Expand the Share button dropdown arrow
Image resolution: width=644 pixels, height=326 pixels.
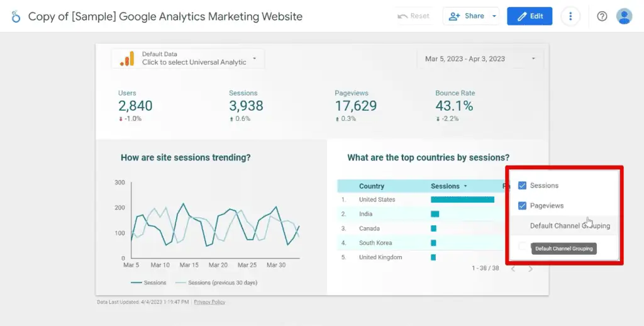[x=494, y=16]
